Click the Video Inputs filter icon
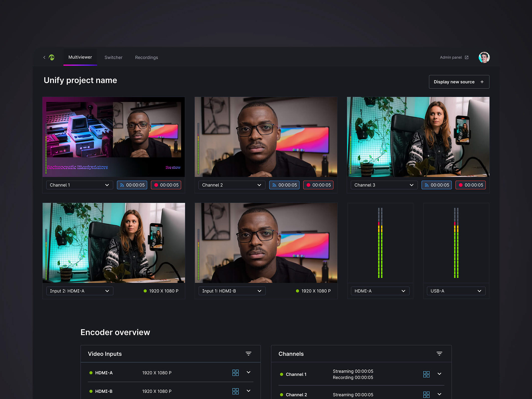The image size is (532, 399). (x=248, y=354)
